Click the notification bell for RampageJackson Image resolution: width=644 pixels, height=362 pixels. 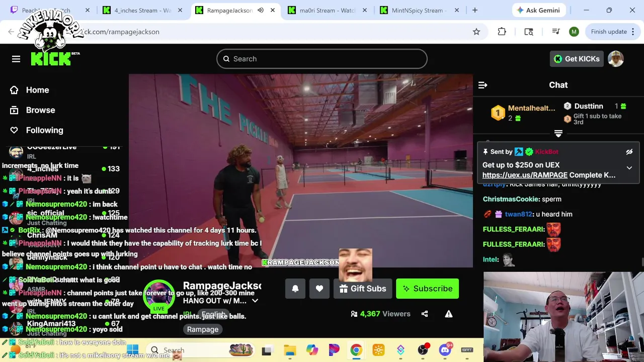tap(295, 289)
